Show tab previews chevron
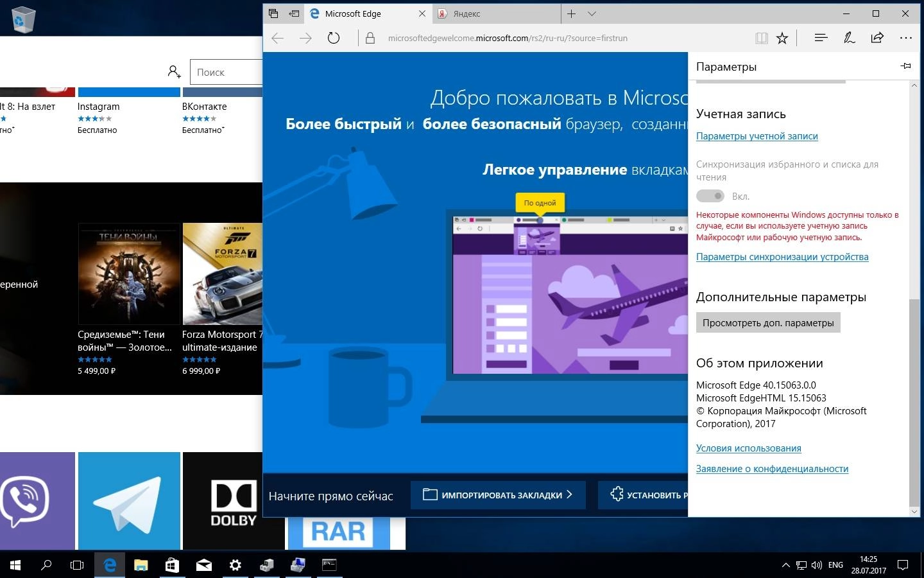The width and height of the screenshot is (924, 578). point(592,13)
